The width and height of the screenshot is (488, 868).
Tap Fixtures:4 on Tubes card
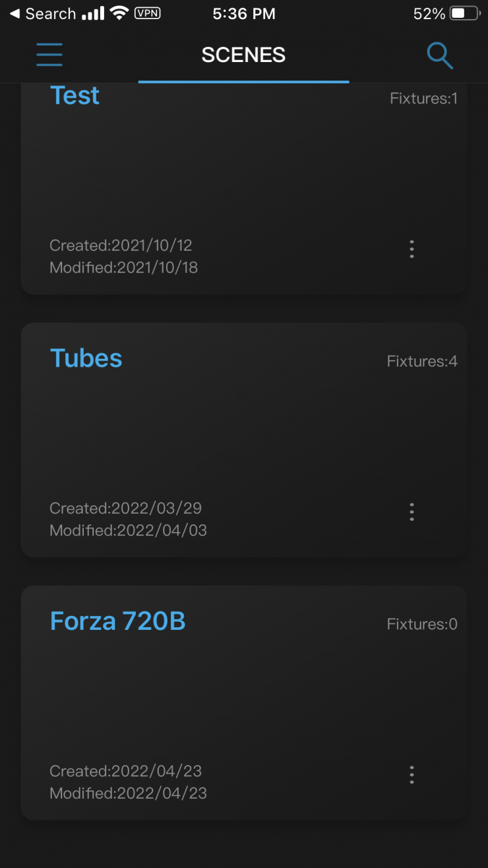pyautogui.click(x=422, y=361)
